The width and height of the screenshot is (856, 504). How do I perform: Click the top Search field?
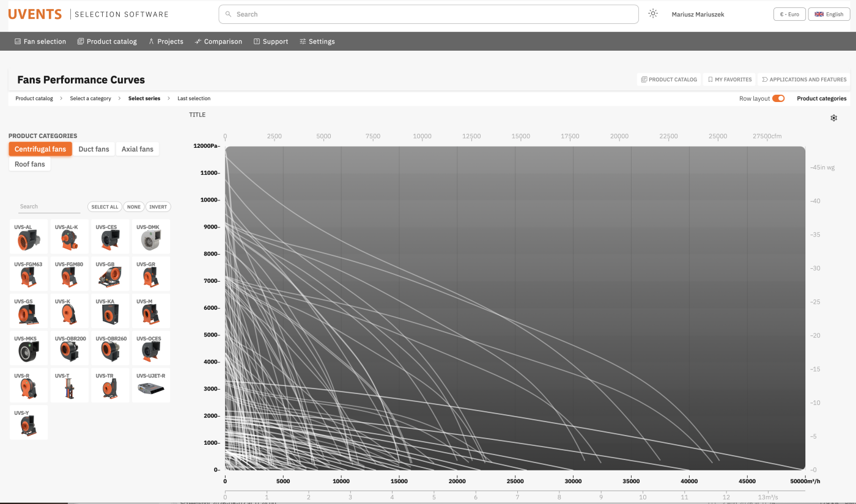coord(429,14)
